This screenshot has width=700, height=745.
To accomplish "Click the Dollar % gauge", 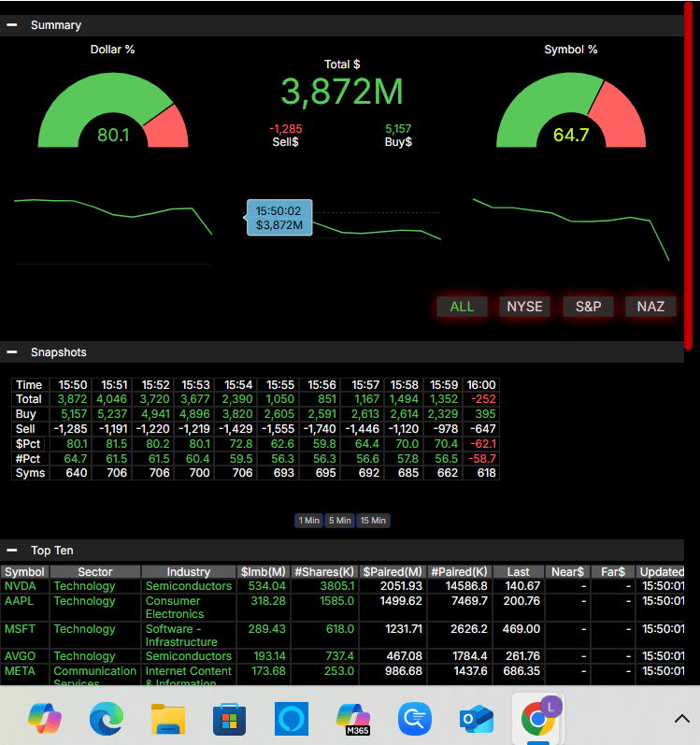I will coord(113,110).
